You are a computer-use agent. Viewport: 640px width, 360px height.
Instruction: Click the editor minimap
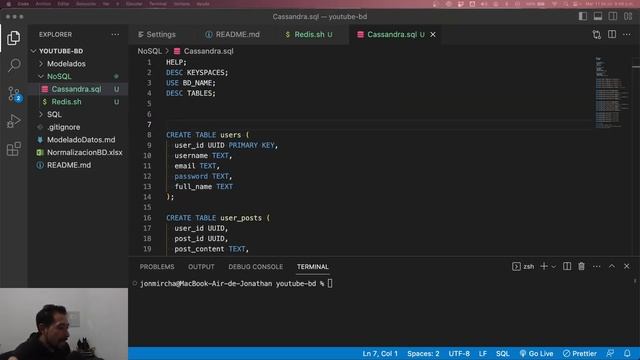pyautogui.click(x=611, y=93)
